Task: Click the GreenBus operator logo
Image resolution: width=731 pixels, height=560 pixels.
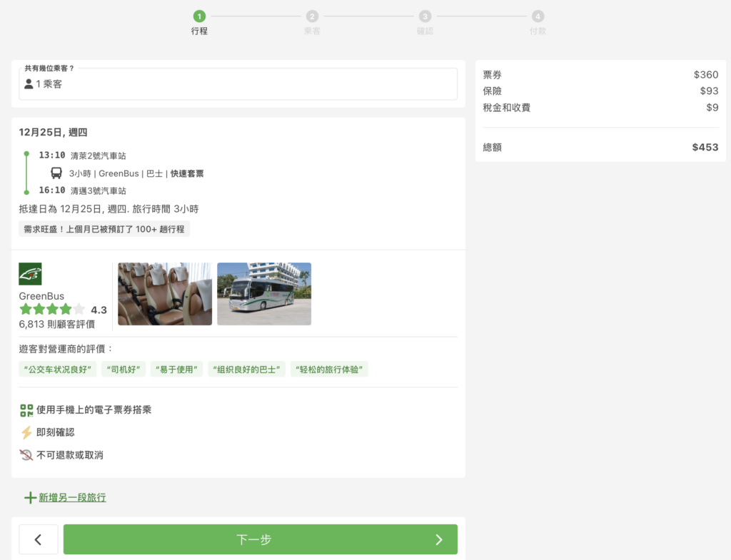Action: tap(29, 273)
